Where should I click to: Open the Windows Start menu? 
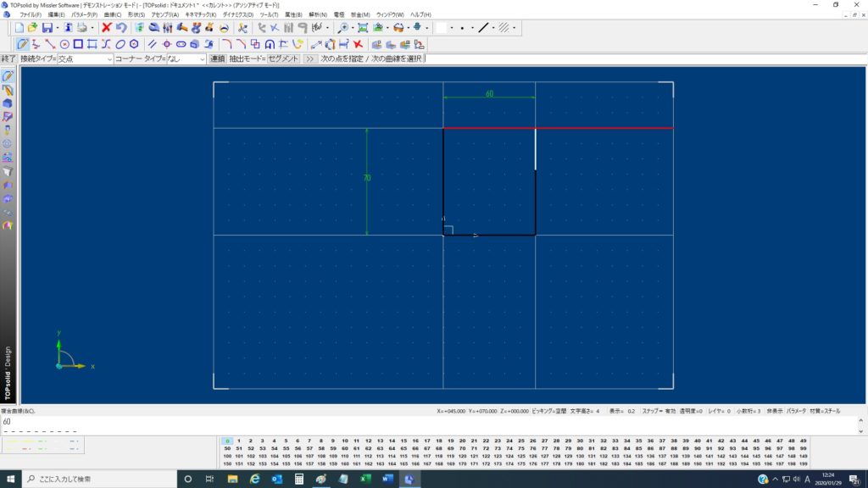pos(10,480)
